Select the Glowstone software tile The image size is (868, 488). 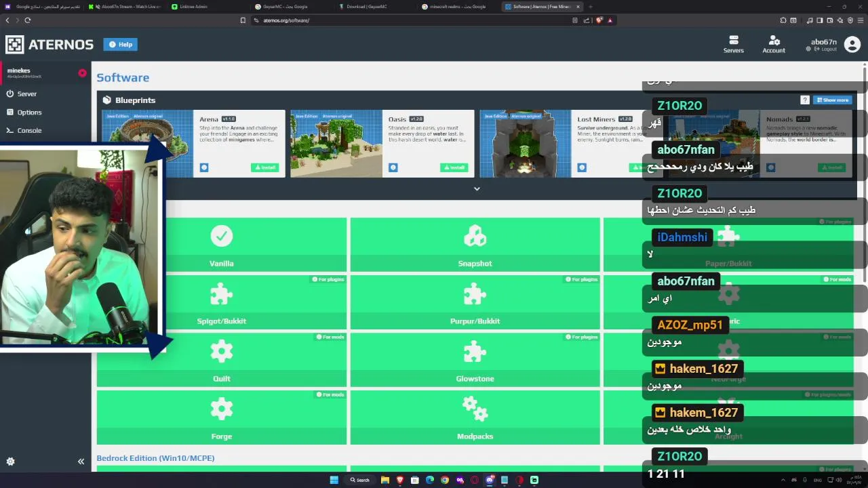coord(475,359)
